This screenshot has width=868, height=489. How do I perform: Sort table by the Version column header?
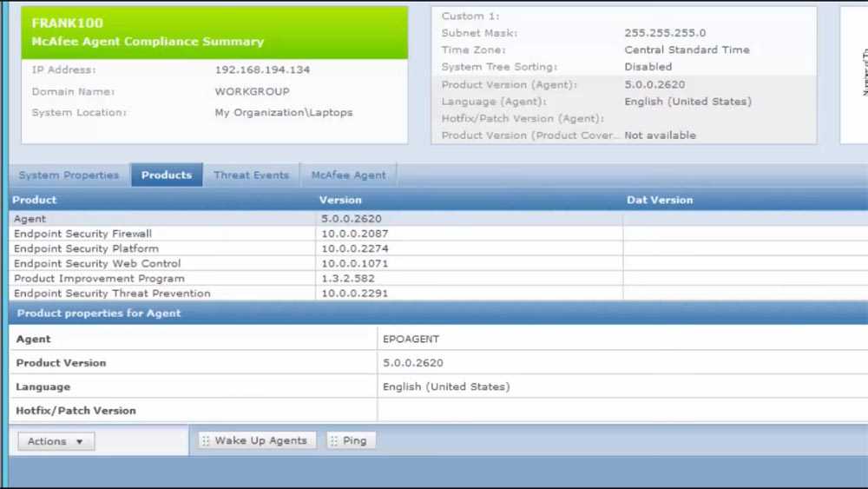(340, 200)
